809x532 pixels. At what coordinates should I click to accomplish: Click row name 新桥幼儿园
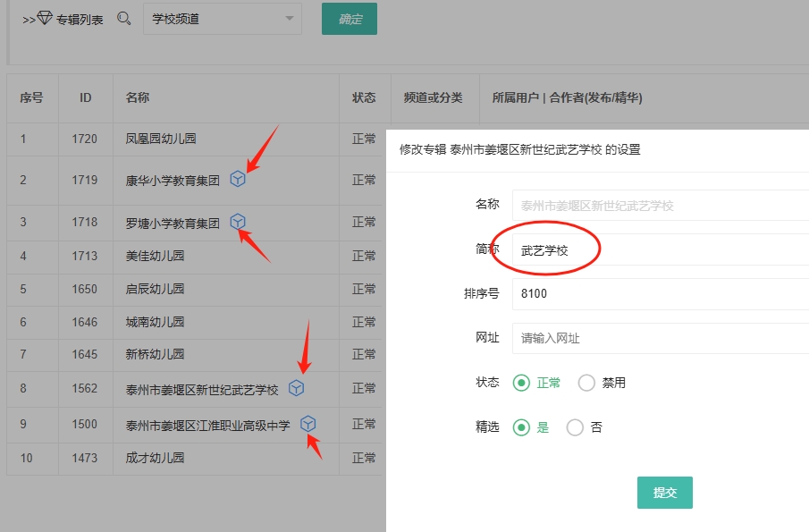coord(155,354)
